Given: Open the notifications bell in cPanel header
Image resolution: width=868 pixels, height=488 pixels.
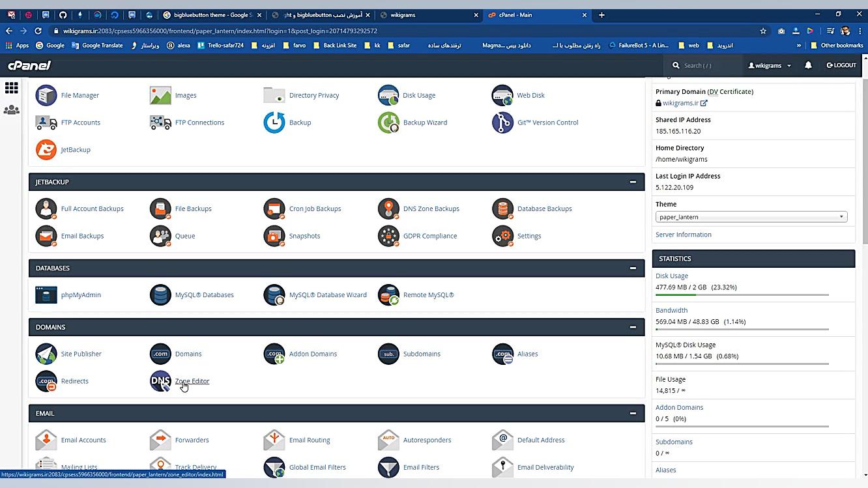Looking at the screenshot, I should (x=808, y=65).
